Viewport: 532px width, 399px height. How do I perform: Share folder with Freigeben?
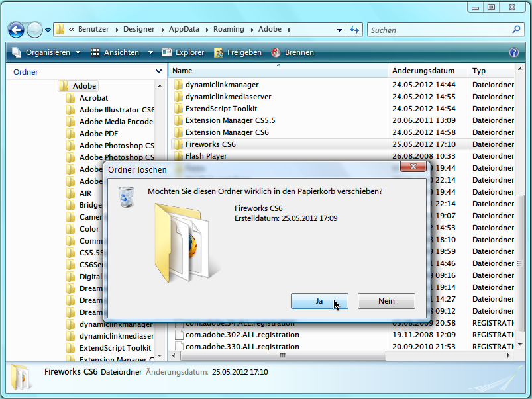click(x=238, y=52)
